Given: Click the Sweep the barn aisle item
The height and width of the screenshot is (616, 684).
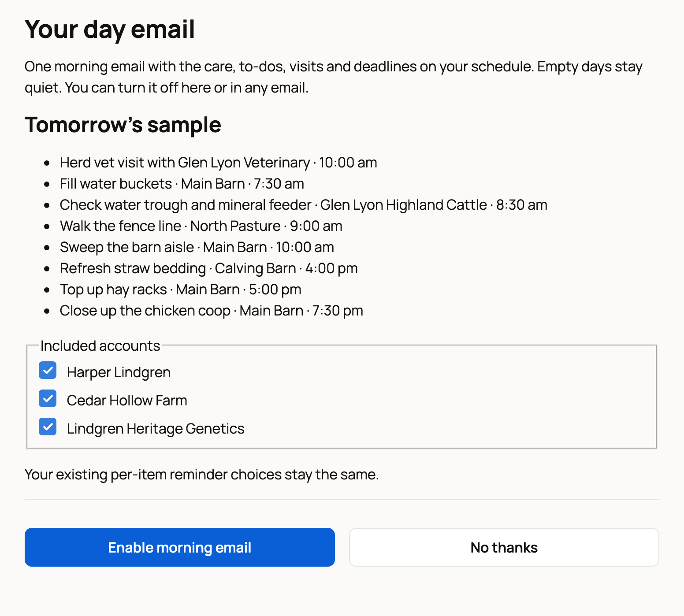Looking at the screenshot, I should coord(197,247).
